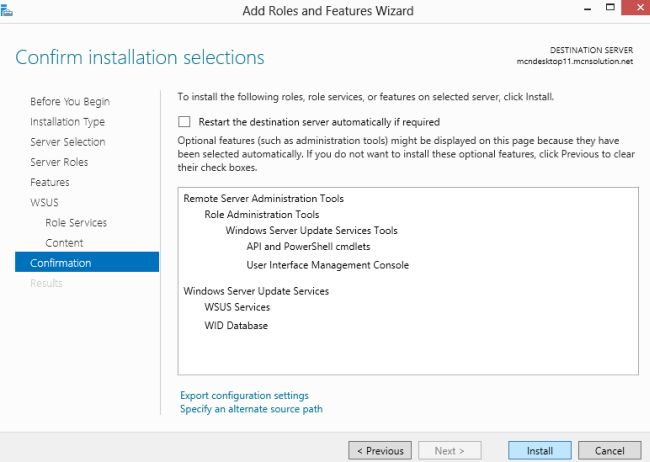Click the Install button

click(539, 451)
